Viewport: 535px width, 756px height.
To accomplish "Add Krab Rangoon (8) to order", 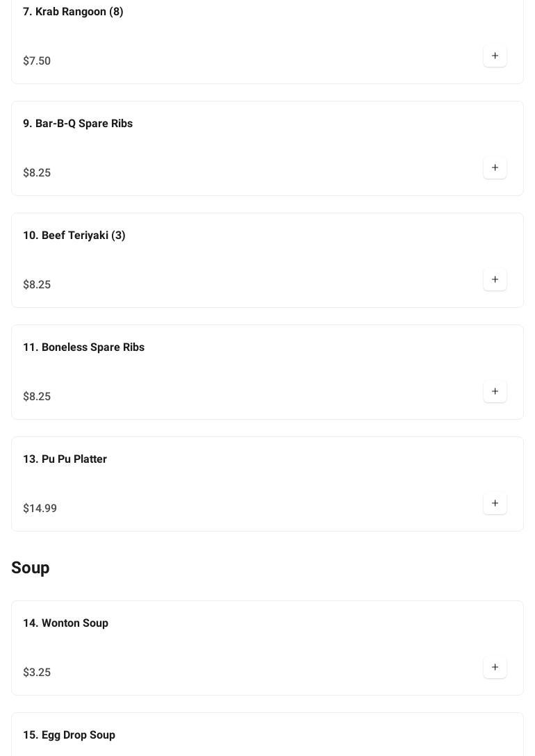I will (495, 56).
